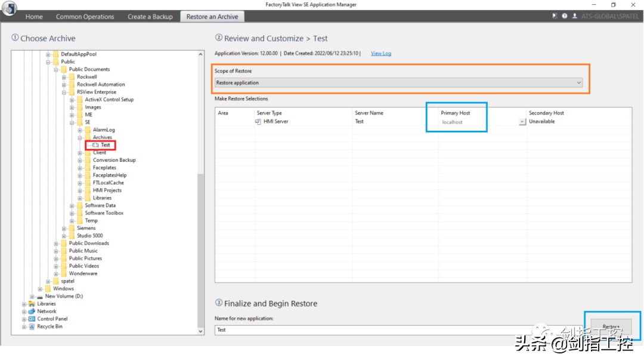Switch to the Create a Backup tab
This screenshot has width=644, height=363.
(x=150, y=17)
